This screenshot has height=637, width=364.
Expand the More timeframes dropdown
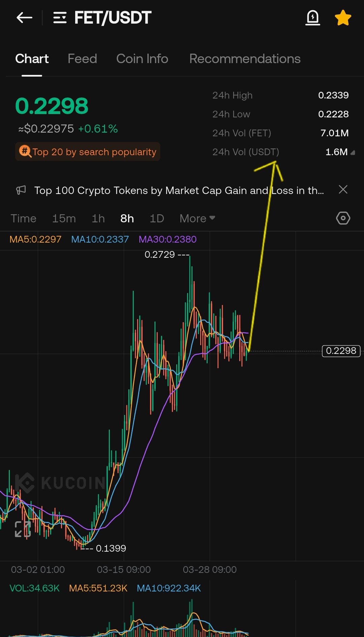tap(198, 218)
